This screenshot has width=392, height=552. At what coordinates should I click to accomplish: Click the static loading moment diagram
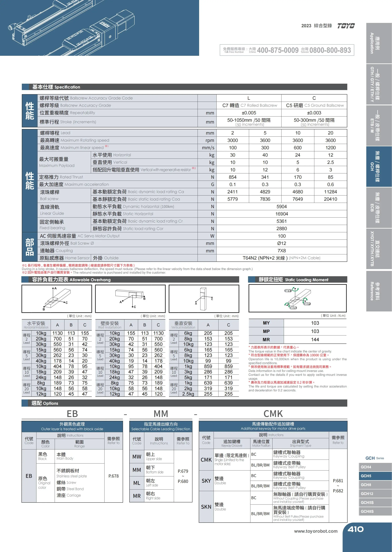(x=298, y=298)
